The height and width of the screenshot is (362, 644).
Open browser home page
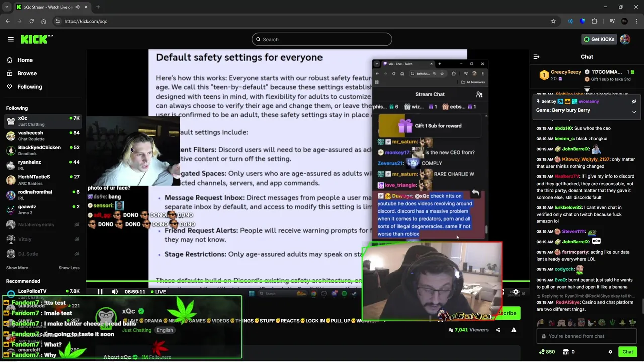click(43, 21)
